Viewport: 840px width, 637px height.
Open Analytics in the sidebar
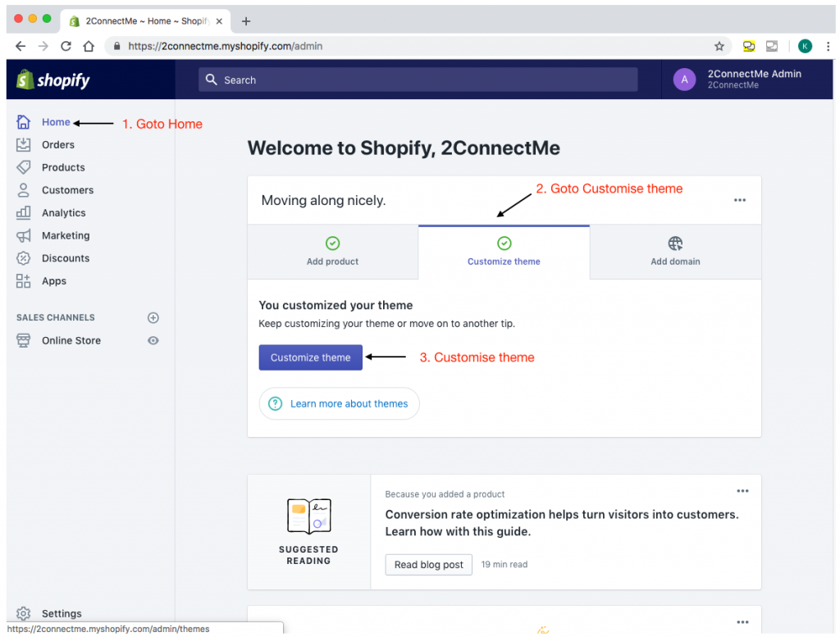pyautogui.click(x=64, y=212)
